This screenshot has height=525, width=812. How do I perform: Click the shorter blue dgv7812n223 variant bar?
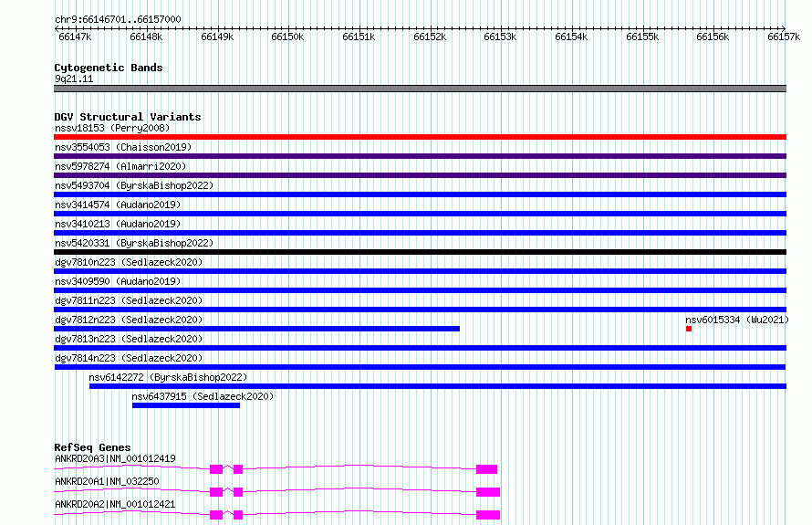257,329
